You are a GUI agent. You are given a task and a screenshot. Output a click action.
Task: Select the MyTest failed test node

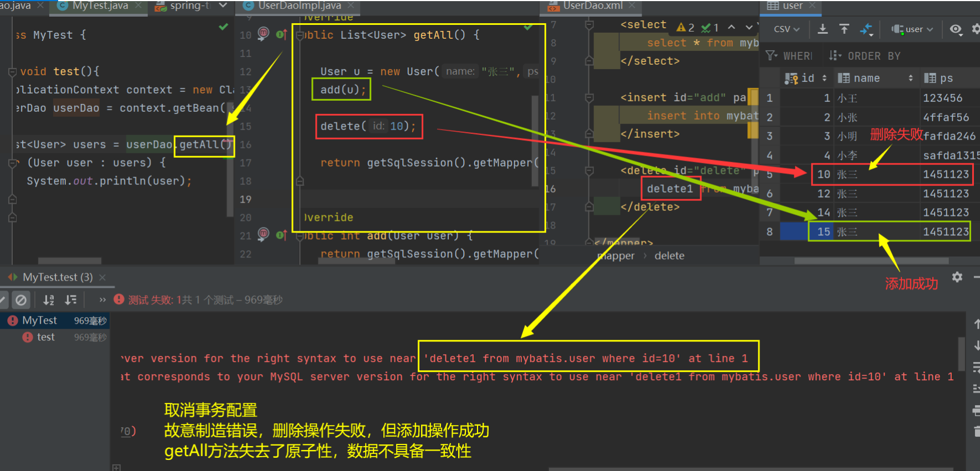55,320
